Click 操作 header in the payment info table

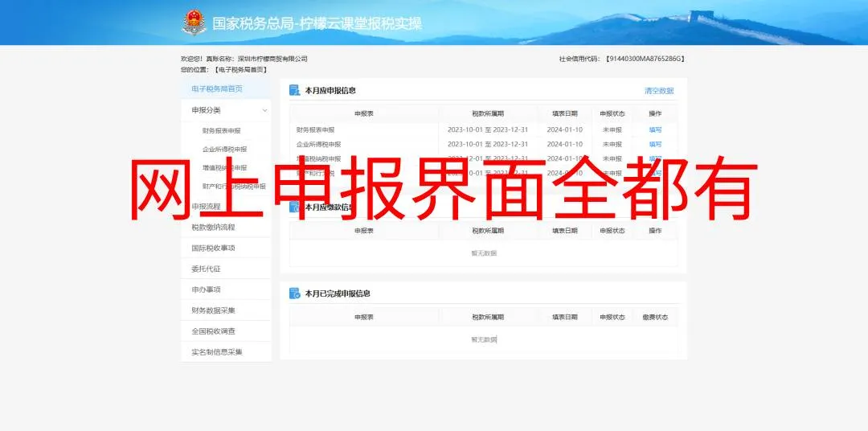656,231
